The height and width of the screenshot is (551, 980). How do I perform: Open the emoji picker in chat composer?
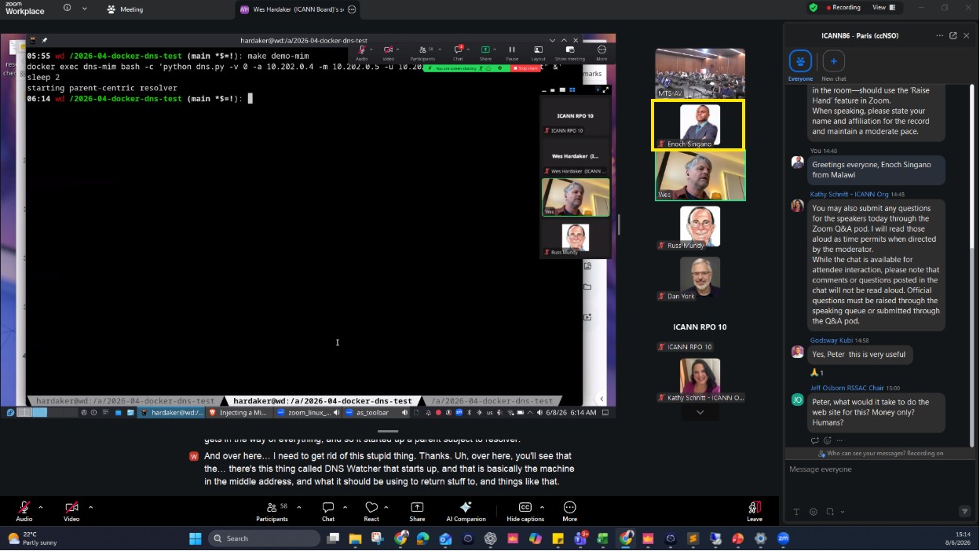pyautogui.click(x=813, y=512)
